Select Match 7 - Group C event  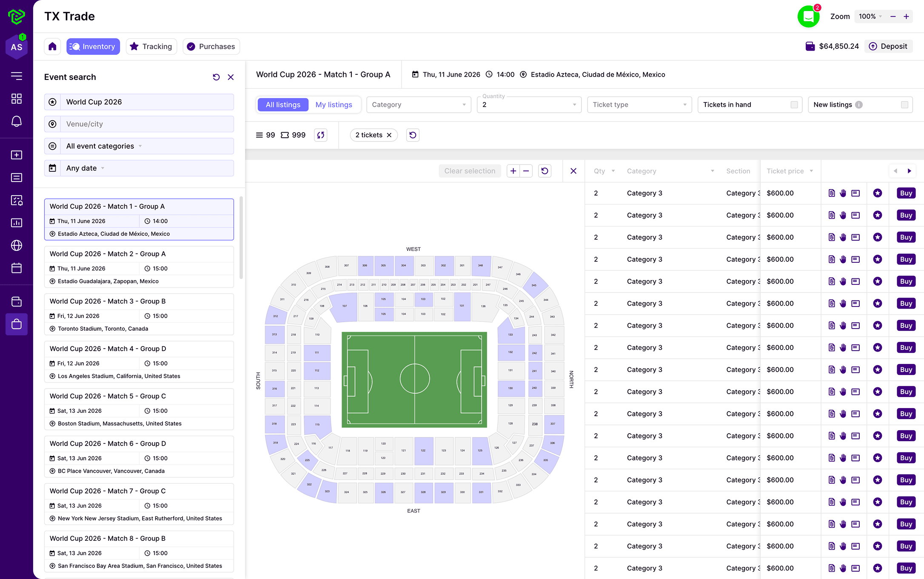139,504
